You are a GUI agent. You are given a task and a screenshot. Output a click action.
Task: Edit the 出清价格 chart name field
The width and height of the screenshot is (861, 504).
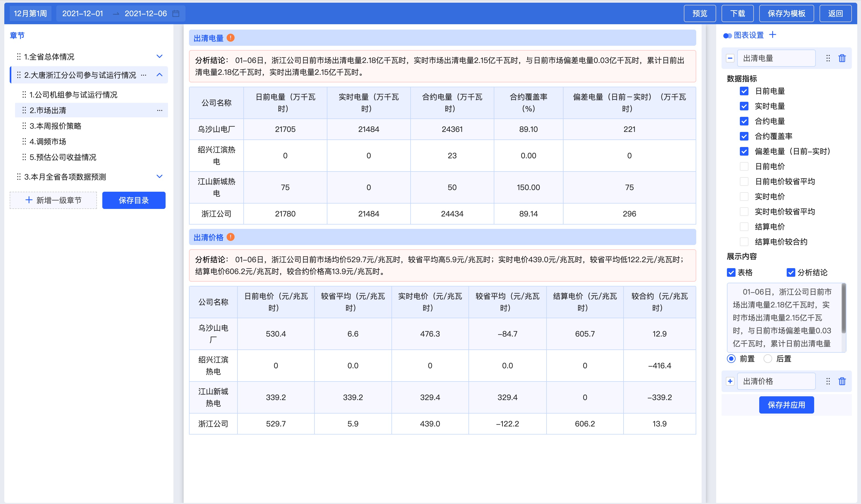776,381
